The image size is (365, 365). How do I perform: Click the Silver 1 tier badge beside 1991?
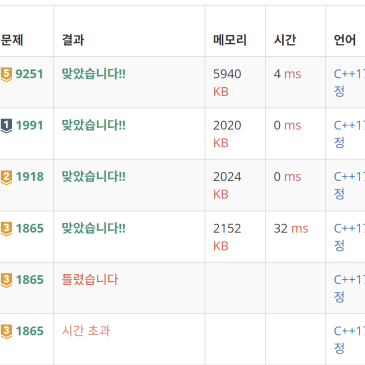6,126
